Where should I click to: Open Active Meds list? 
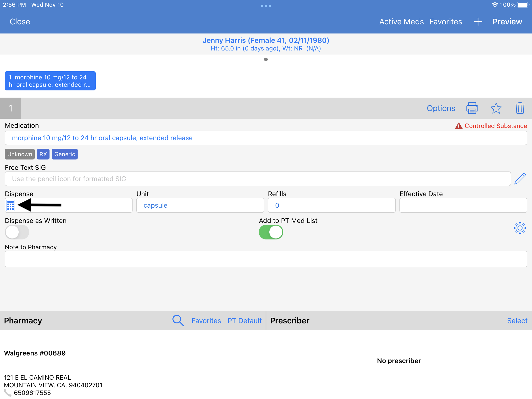click(x=401, y=22)
